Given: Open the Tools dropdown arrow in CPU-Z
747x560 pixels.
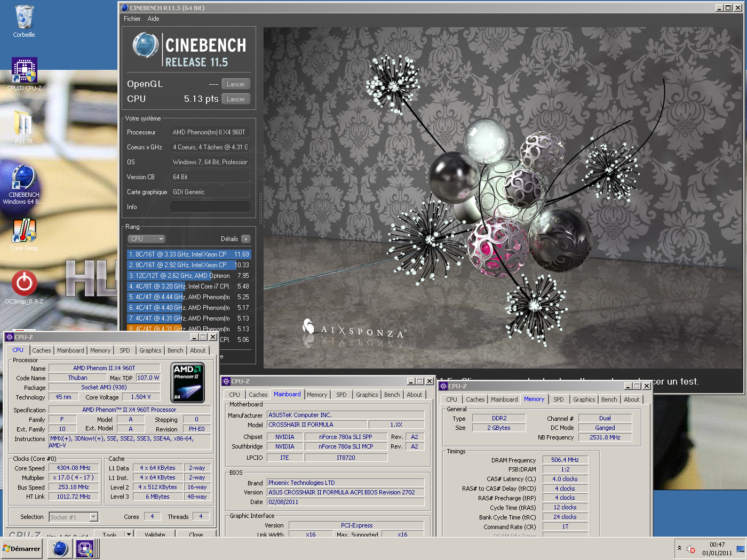Looking at the screenshot, I should pos(129,534).
